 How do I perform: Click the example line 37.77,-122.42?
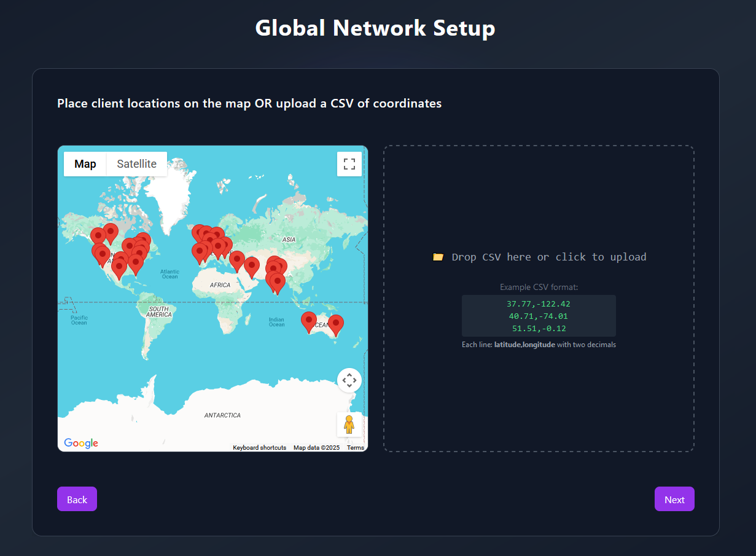pos(539,304)
